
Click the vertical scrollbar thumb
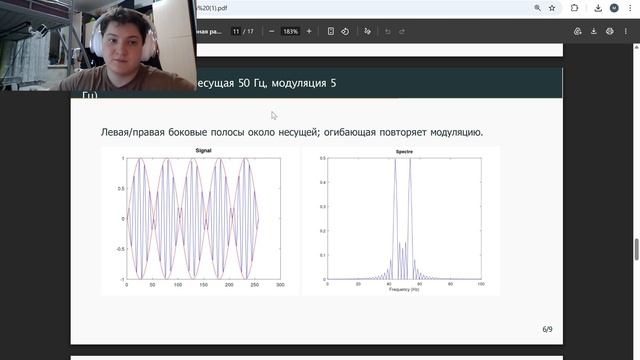pos(636,249)
